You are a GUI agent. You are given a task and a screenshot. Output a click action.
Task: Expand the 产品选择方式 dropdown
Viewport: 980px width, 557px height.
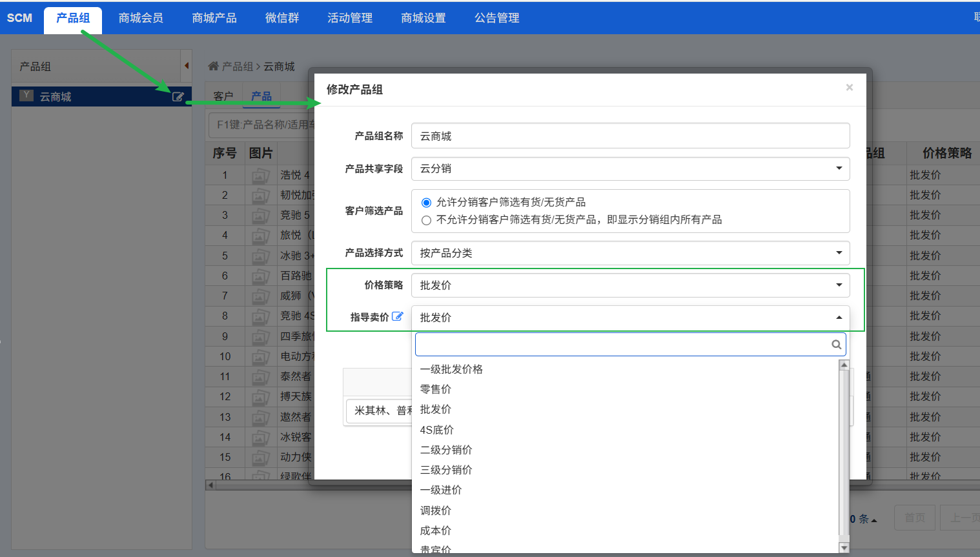[x=630, y=253]
